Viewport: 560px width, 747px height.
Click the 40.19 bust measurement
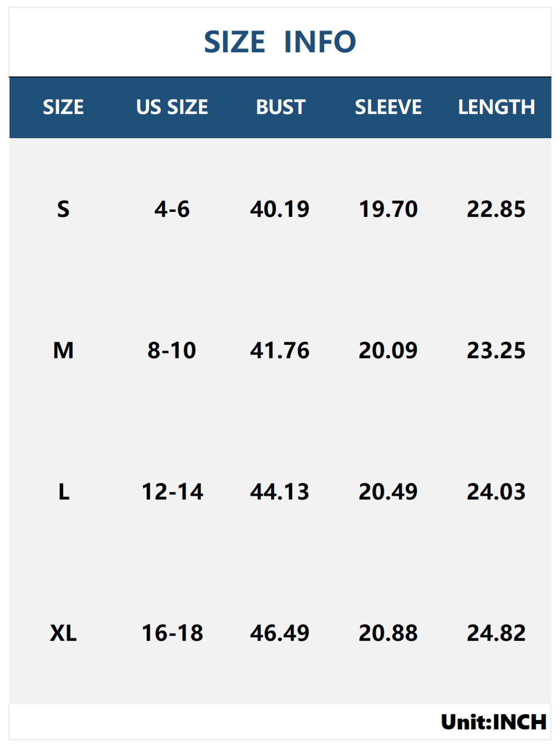(280, 209)
